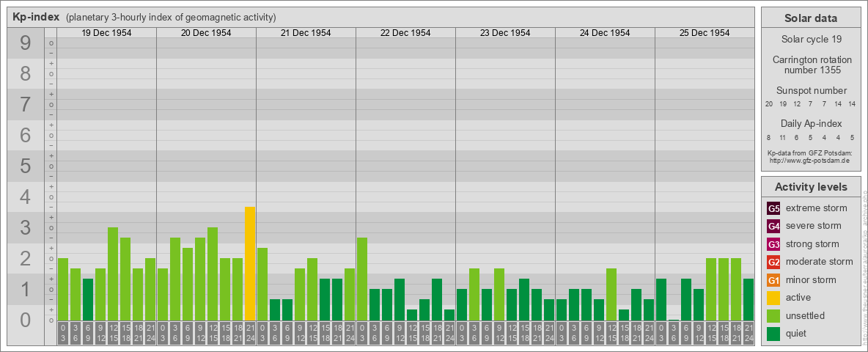Click the Kp level 9 axis label
The image size is (868, 352).
(x=25, y=43)
